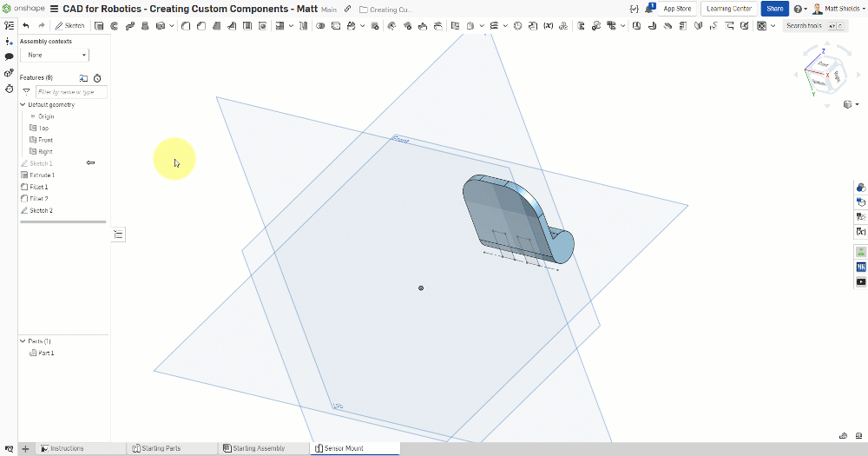The height and width of the screenshot is (456, 868).
Task: Click the Search tools field
Action: click(814, 25)
